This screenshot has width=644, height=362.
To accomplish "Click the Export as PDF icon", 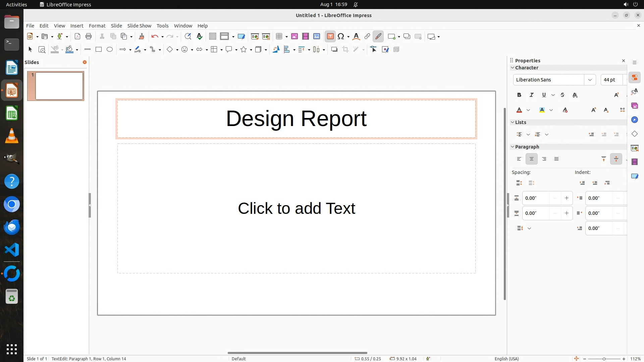I will (x=77, y=37).
